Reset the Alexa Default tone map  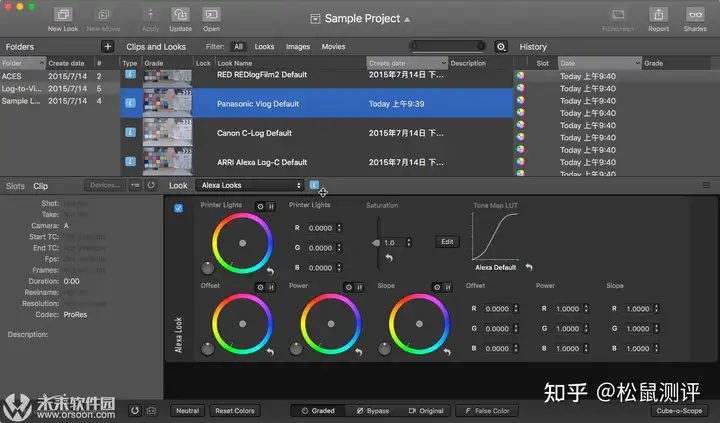(x=529, y=267)
